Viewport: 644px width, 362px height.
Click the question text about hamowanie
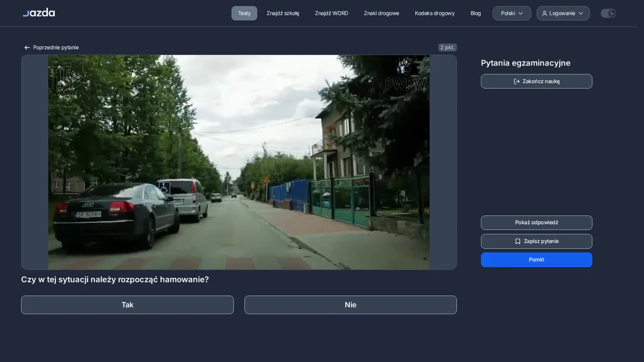115,279
